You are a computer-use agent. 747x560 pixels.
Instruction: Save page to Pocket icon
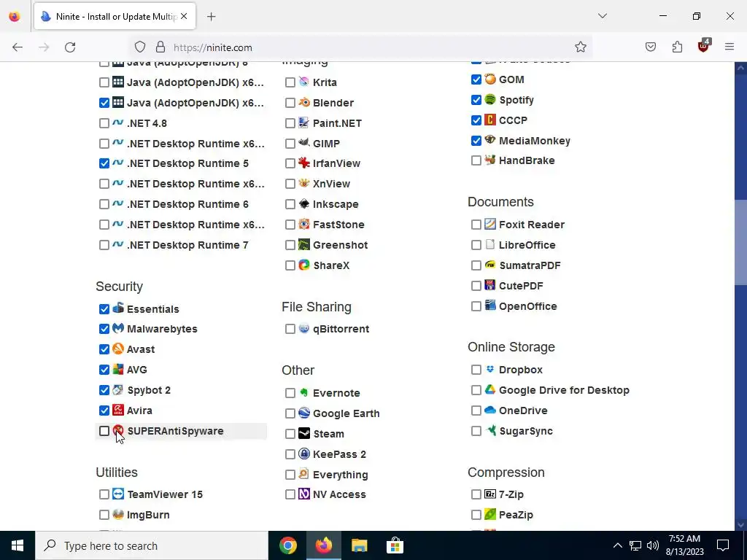point(651,47)
